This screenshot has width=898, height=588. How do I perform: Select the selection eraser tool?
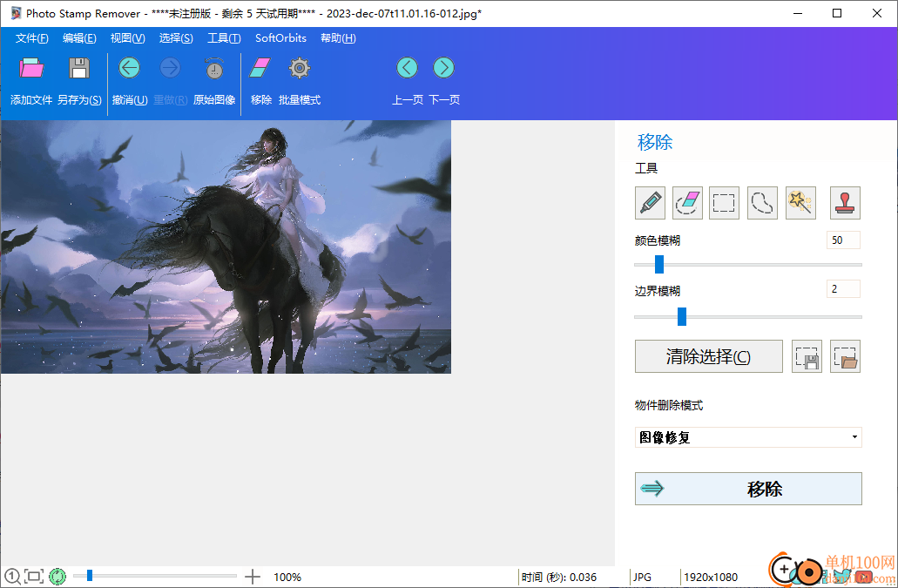click(687, 203)
